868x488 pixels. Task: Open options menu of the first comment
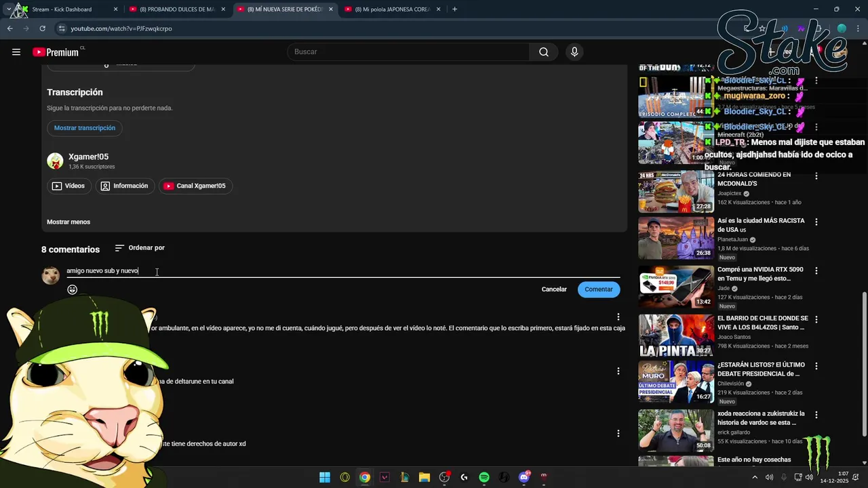tap(618, 317)
